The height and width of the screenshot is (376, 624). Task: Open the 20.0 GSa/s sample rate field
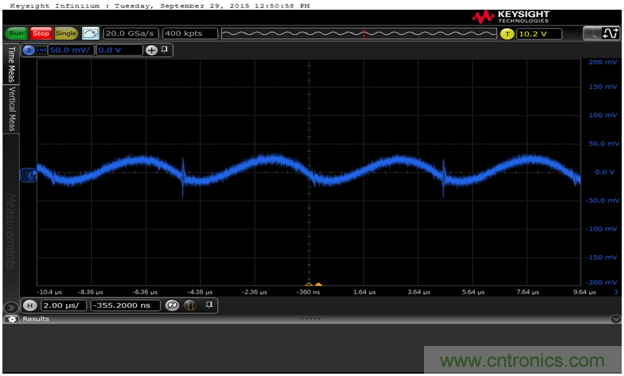click(x=130, y=33)
